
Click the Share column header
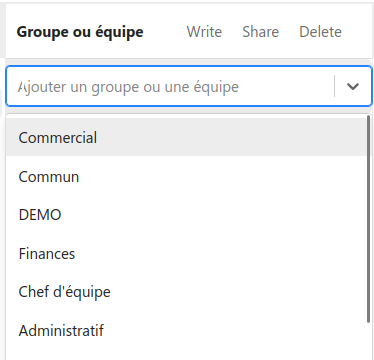click(x=260, y=32)
